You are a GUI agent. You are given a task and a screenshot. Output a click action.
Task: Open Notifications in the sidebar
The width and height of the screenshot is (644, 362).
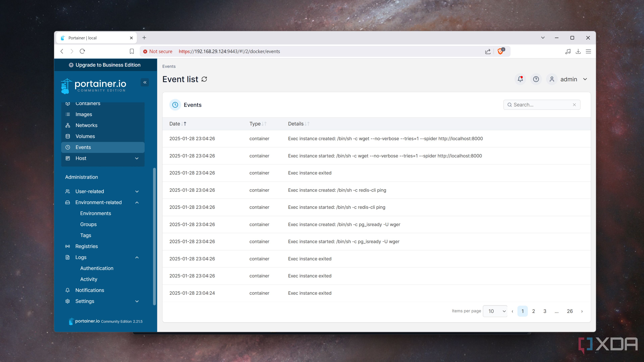[x=102, y=290]
